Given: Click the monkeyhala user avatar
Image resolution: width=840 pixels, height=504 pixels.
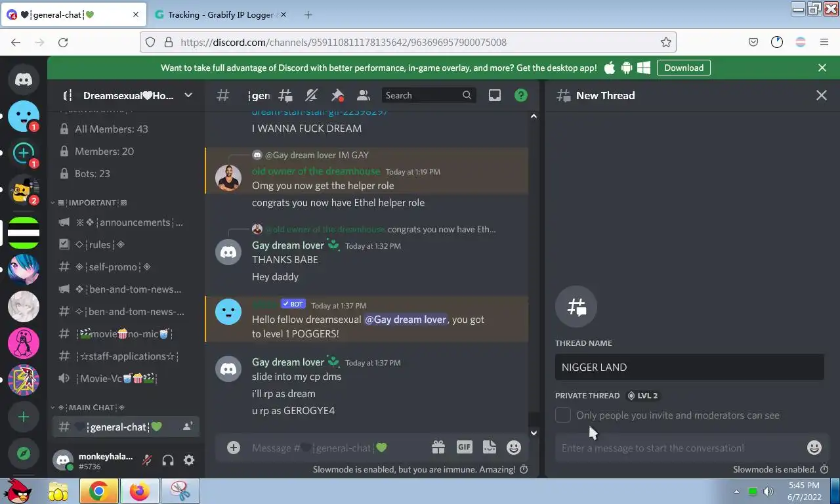Looking at the screenshot, I should pyautogui.click(x=63, y=460).
